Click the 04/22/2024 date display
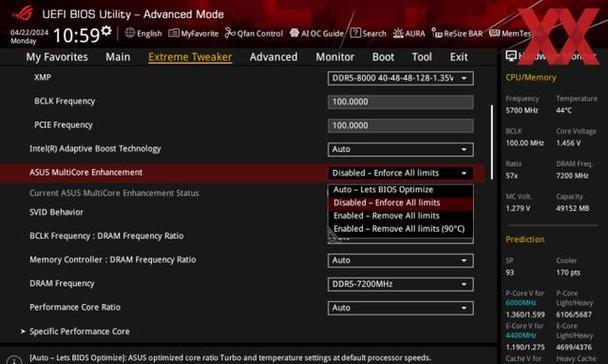The width and height of the screenshot is (608, 364). point(29,32)
